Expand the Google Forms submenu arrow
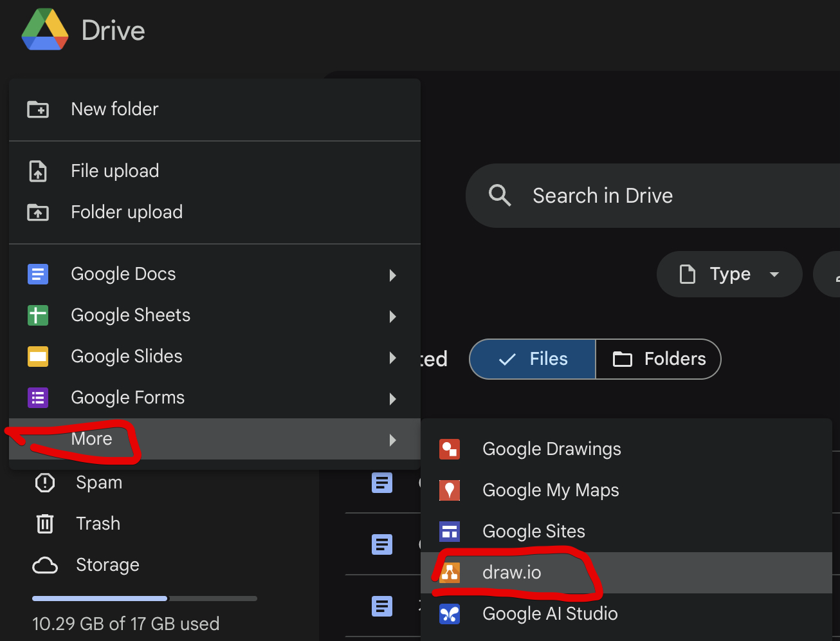 pyautogui.click(x=392, y=399)
